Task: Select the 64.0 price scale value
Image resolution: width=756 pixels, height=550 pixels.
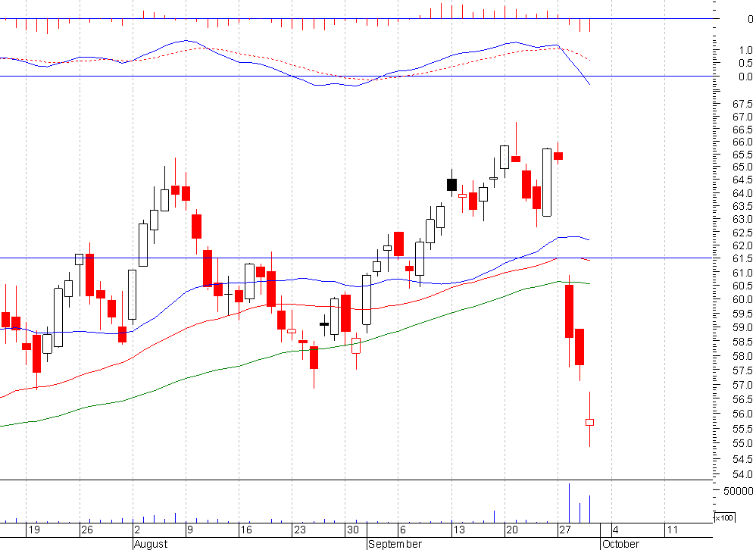Action: tap(742, 193)
